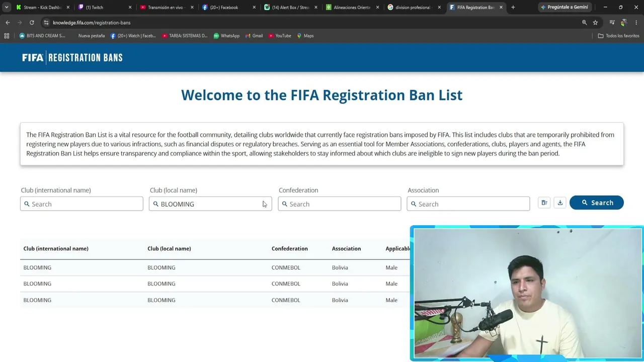Click the FIFA Registration Bans logo
644x362 pixels.
tap(72, 57)
